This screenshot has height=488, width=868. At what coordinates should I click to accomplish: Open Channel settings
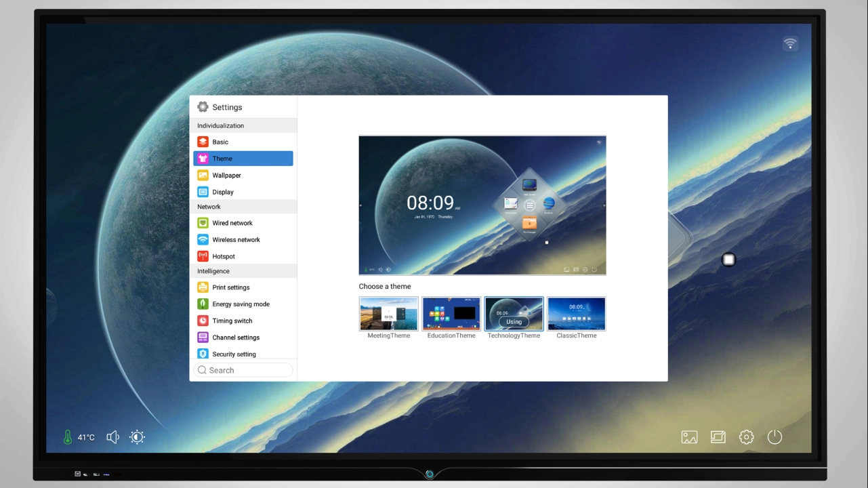[243, 338]
